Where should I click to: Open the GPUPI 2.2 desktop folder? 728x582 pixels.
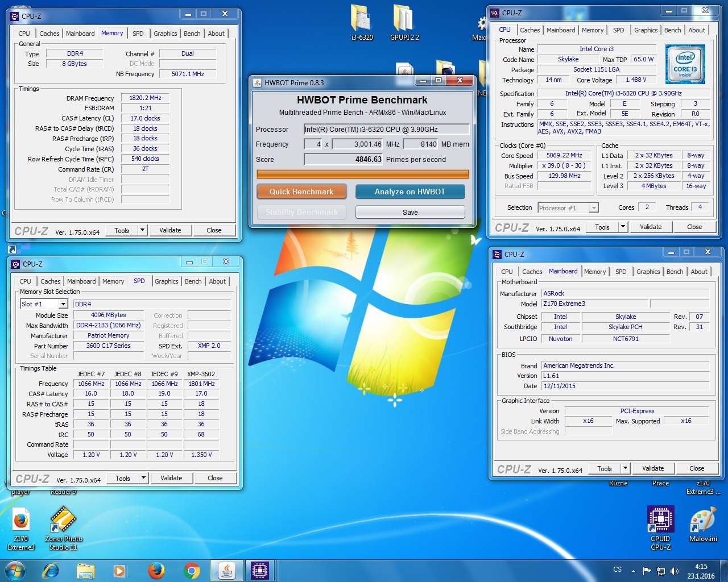point(404,23)
